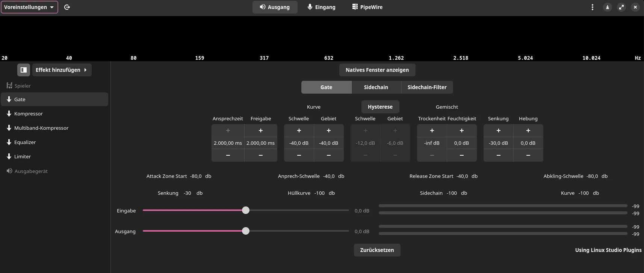
Task: Increase Kurve Gebiet with plus
Action: click(329, 130)
